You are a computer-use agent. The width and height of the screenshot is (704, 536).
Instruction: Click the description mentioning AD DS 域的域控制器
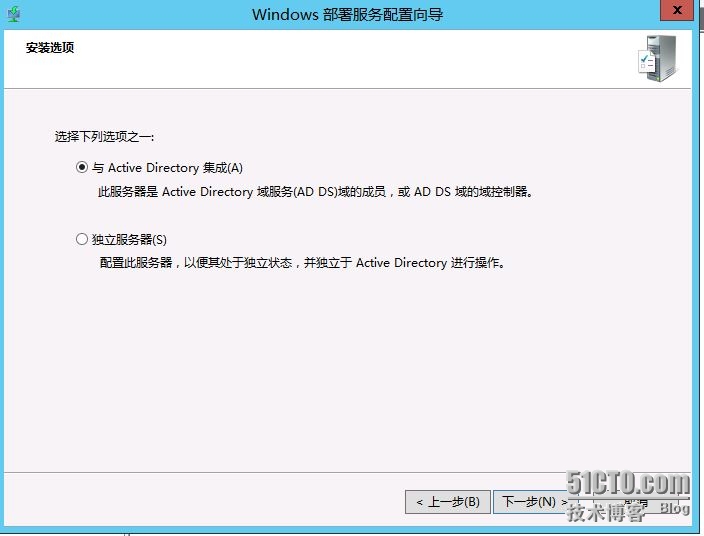click(315, 192)
